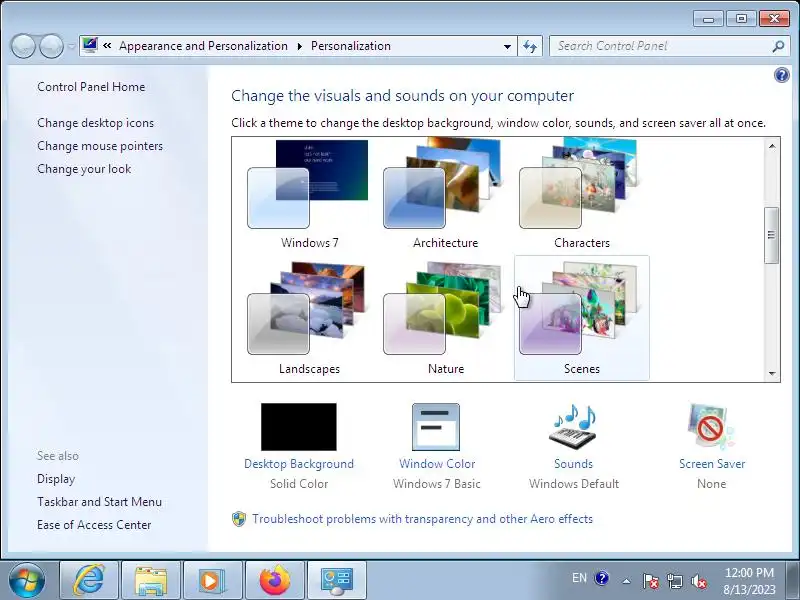Image resolution: width=800 pixels, height=600 pixels.
Task: Open recent pages dropdown arrow
Action: (x=71, y=46)
